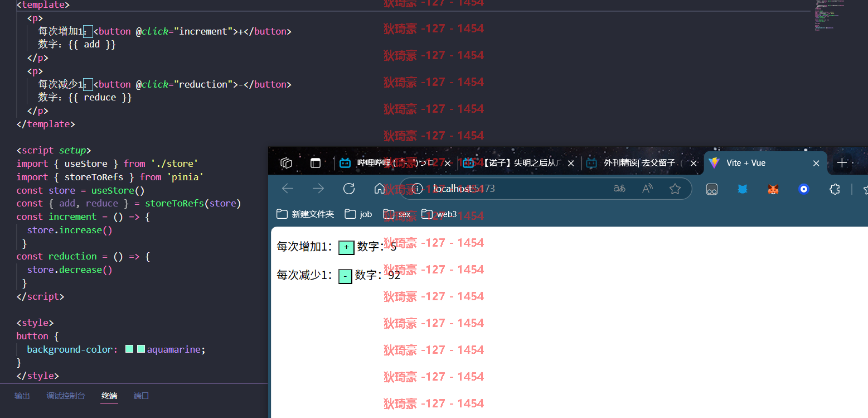This screenshot has width=868, height=418.
Task: Open the Edge workspaces icon
Action: pos(287,163)
